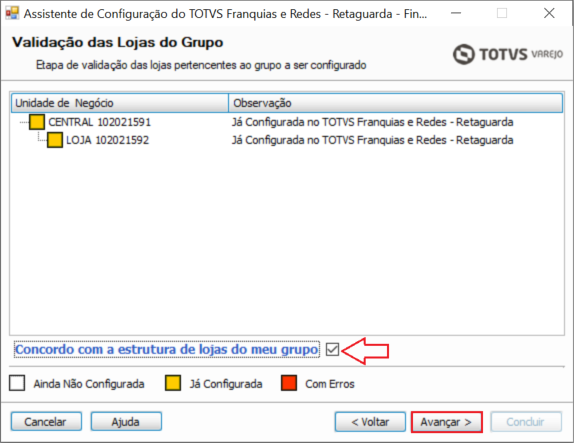Minimize the configuration assistant window

click(456, 13)
